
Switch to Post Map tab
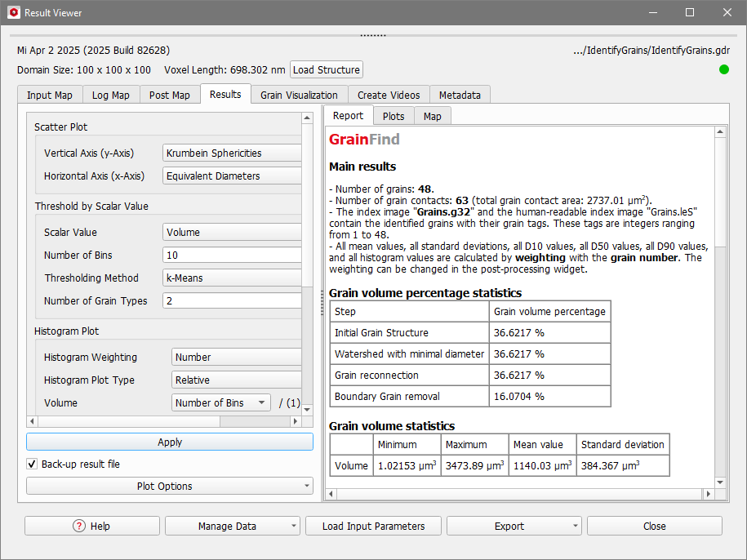pos(170,95)
